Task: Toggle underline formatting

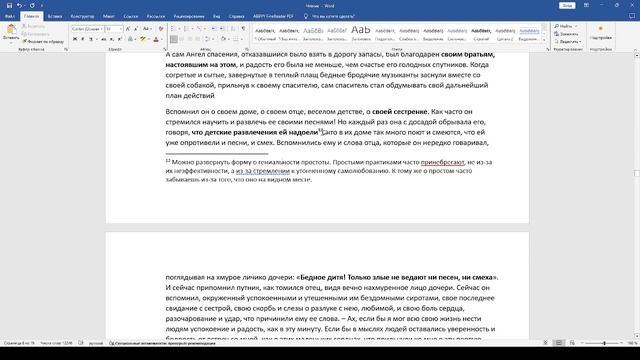Action: tap(91, 39)
